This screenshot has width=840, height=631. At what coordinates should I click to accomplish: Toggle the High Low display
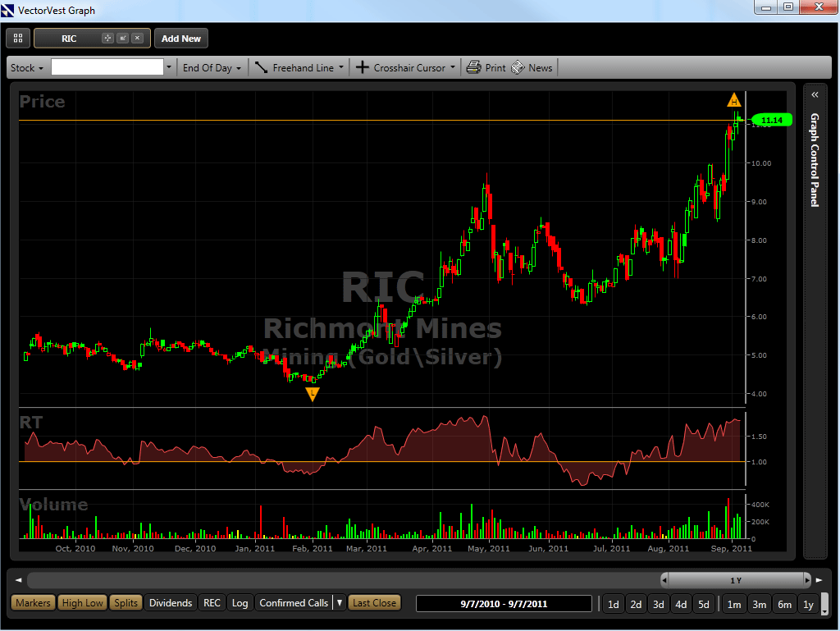coord(83,603)
